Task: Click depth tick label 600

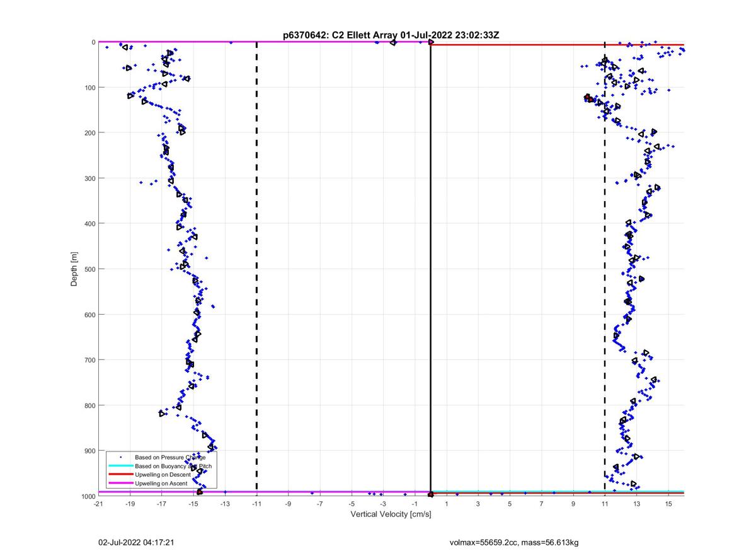Action: click(89, 315)
